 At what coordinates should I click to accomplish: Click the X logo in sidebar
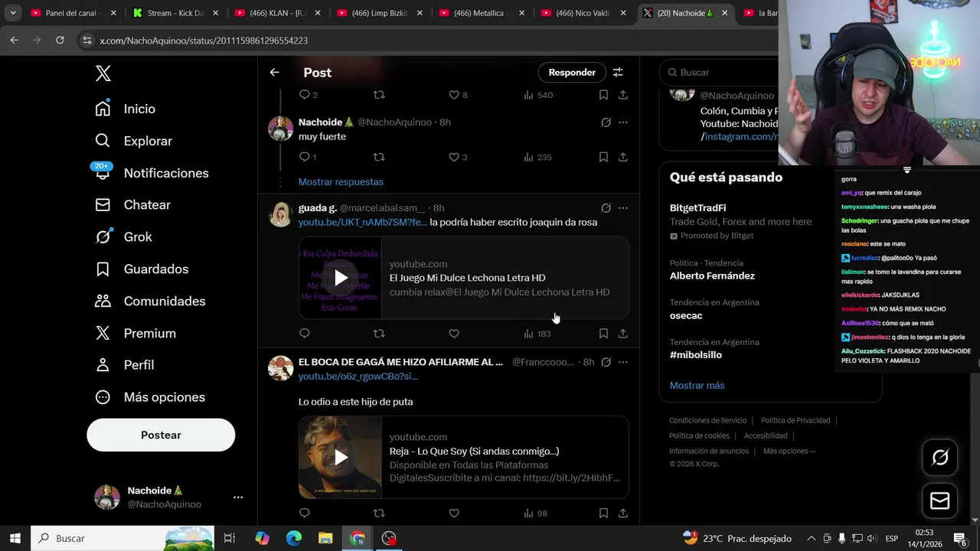click(x=103, y=73)
